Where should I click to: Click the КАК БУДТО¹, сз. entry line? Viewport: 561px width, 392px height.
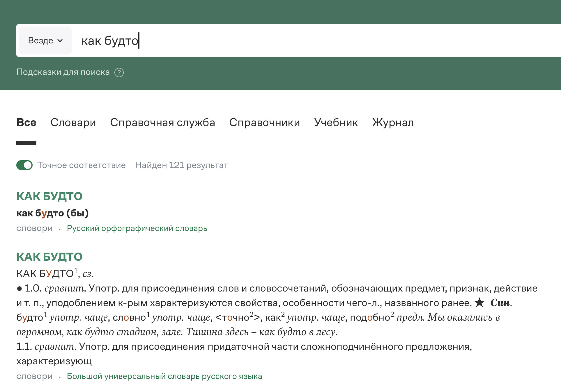[x=55, y=273]
